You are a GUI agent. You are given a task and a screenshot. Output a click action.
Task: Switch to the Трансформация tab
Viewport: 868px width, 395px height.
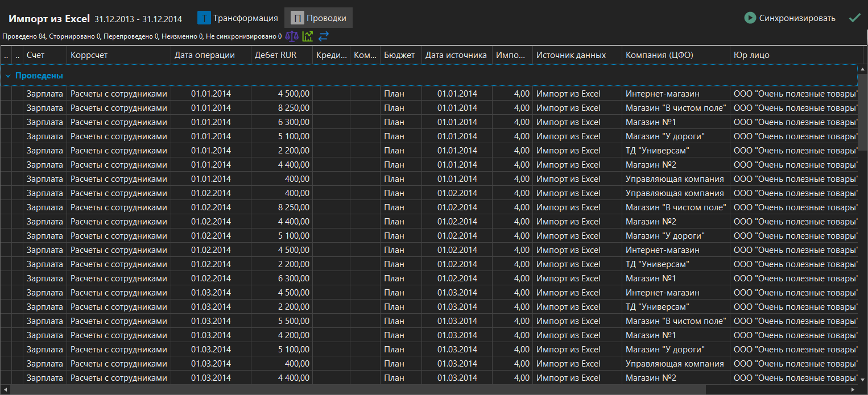[238, 18]
